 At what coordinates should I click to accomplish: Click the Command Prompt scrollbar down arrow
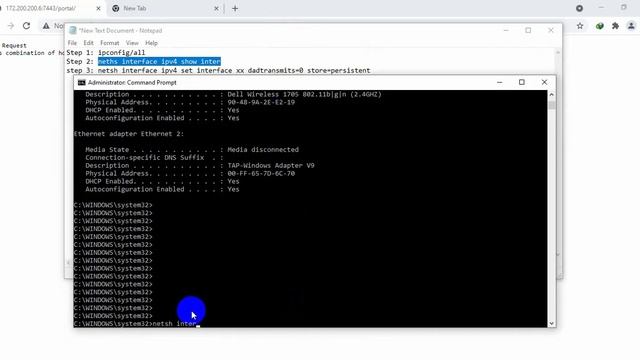[551, 323]
